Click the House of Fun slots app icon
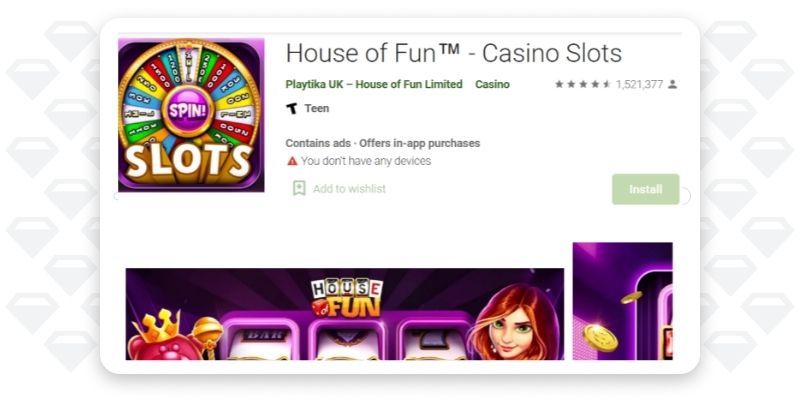 pyautogui.click(x=191, y=115)
